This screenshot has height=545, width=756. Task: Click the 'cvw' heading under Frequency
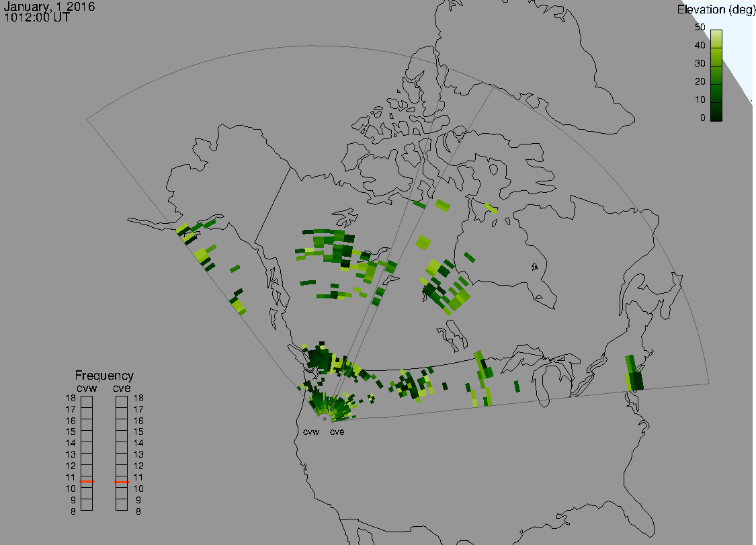point(87,388)
